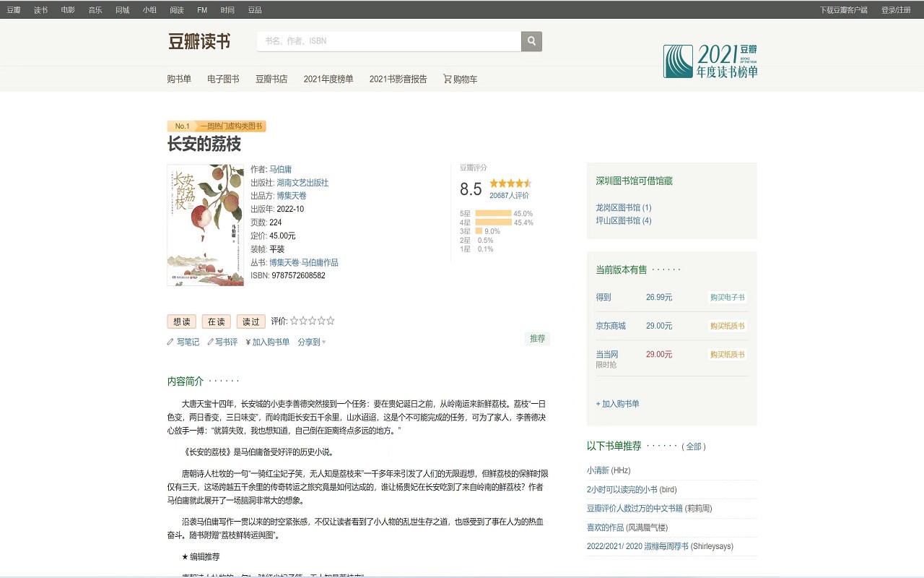
Task: View 全部 recommended book lists
Action: click(694, 447)
